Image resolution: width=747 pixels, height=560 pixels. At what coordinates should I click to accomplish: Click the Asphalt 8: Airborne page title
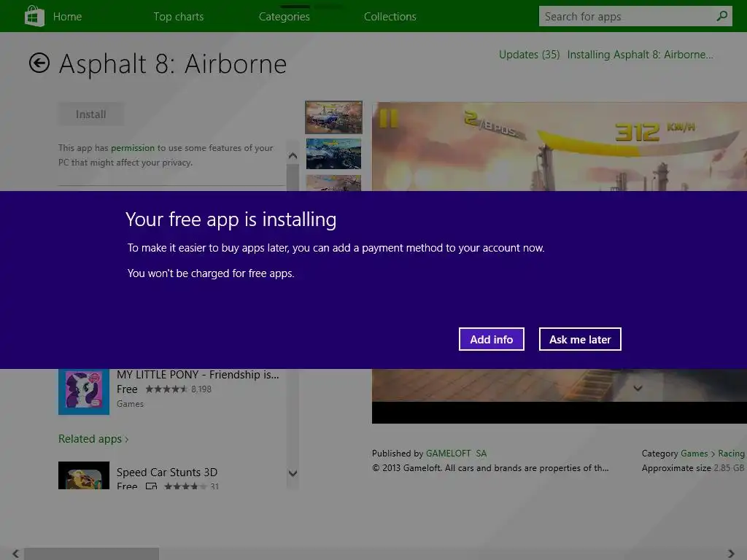[x=172, y=63]
